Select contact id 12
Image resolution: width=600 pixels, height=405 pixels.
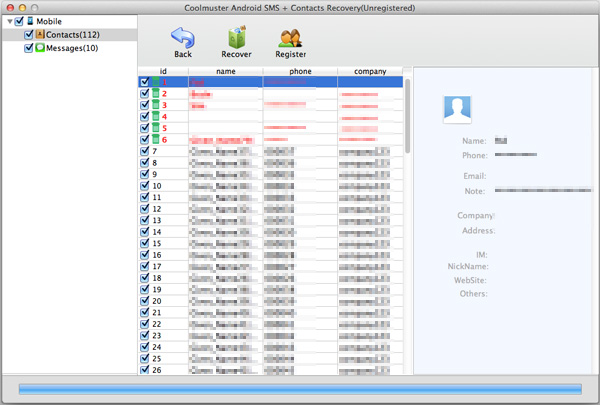[x=271, y=209]
